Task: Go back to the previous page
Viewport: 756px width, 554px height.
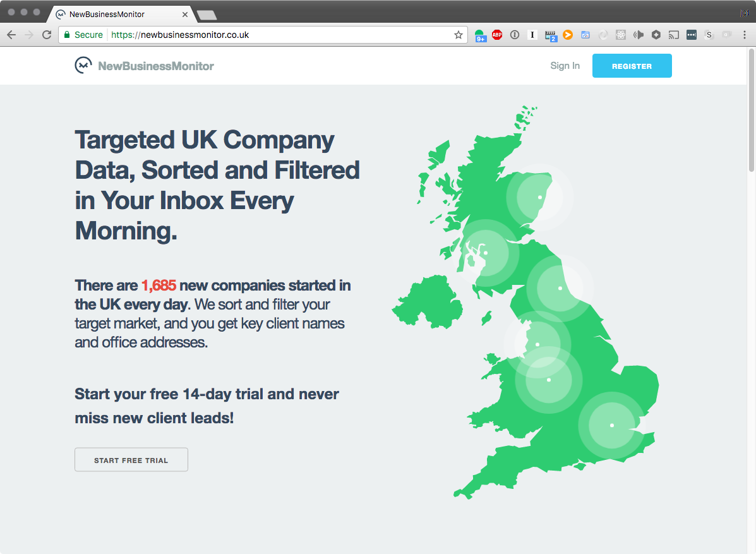Action: point(11,35)
